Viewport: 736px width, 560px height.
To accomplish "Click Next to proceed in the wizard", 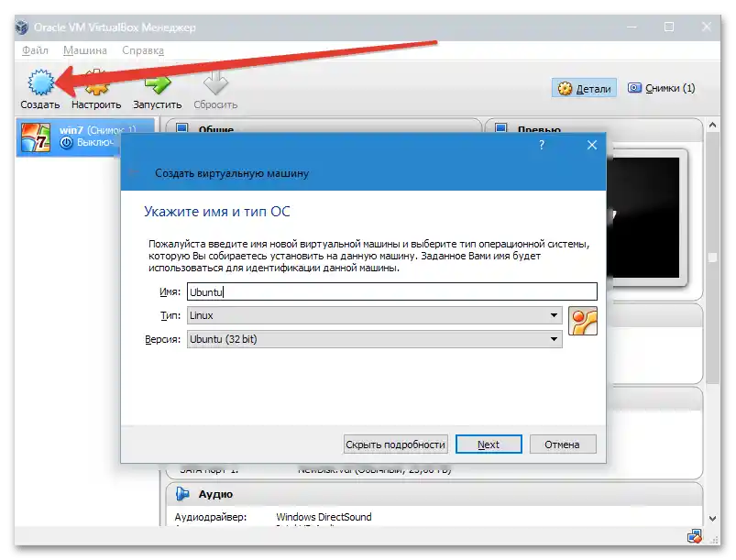I will point(489,444).
